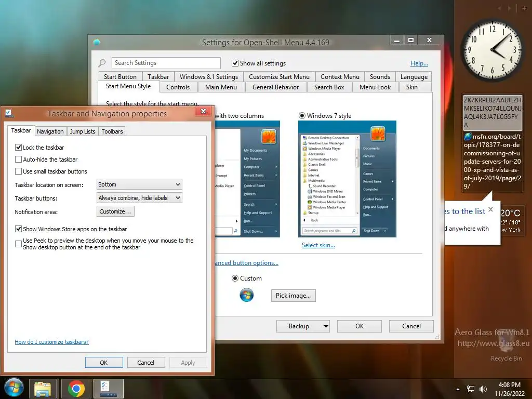Viewport: 532px width, 399px height.
Task: Click the Taskbar properties taskbar icon
Action: [x=109, y=389]
